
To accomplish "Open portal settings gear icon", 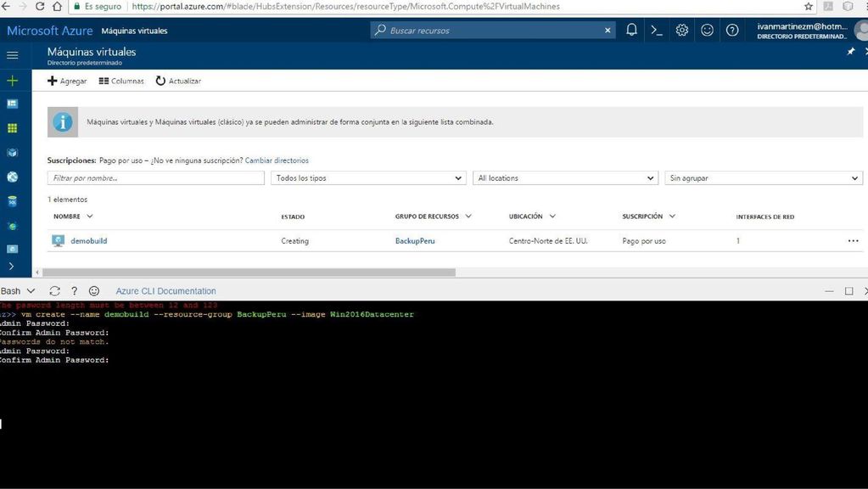I will (x=681, y=30).
